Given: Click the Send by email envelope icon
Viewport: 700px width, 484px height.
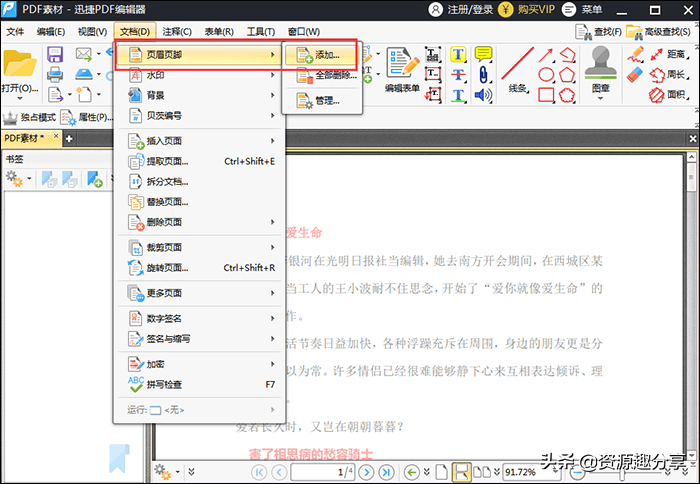Looking at the screenshot, I should 84,54.
